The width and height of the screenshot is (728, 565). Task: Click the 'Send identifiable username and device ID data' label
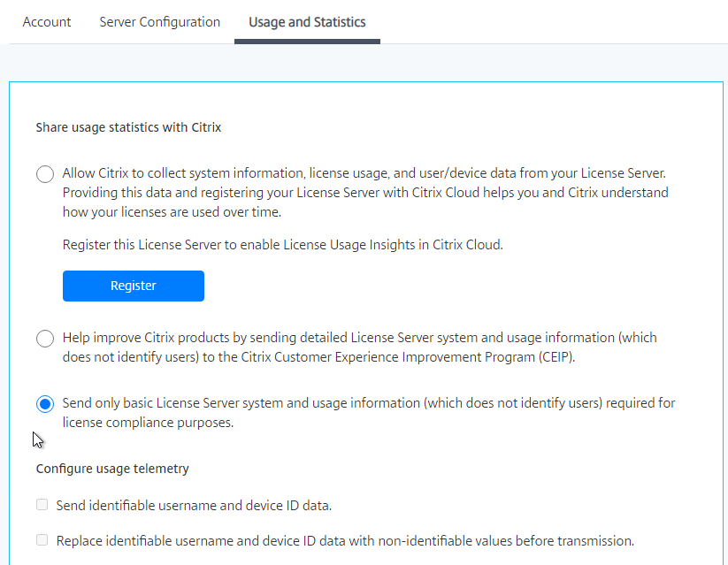[x=194, y=505]
